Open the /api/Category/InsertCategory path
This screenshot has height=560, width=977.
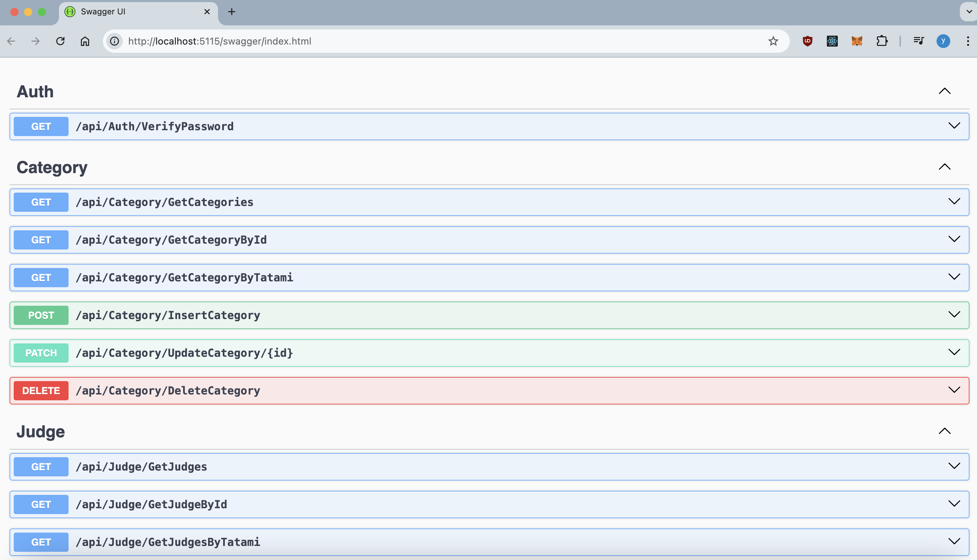click(x=168, y=315)
